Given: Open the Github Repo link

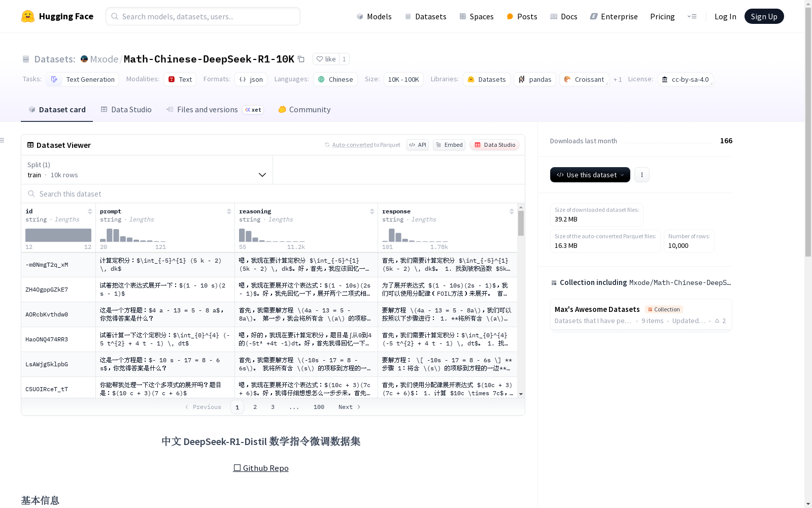Looking at the screenshot, I should (261, 468).
